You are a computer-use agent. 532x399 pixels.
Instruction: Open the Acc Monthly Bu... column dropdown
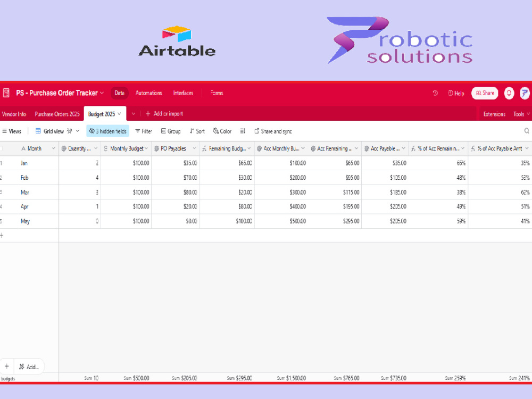tap(303, 148)
